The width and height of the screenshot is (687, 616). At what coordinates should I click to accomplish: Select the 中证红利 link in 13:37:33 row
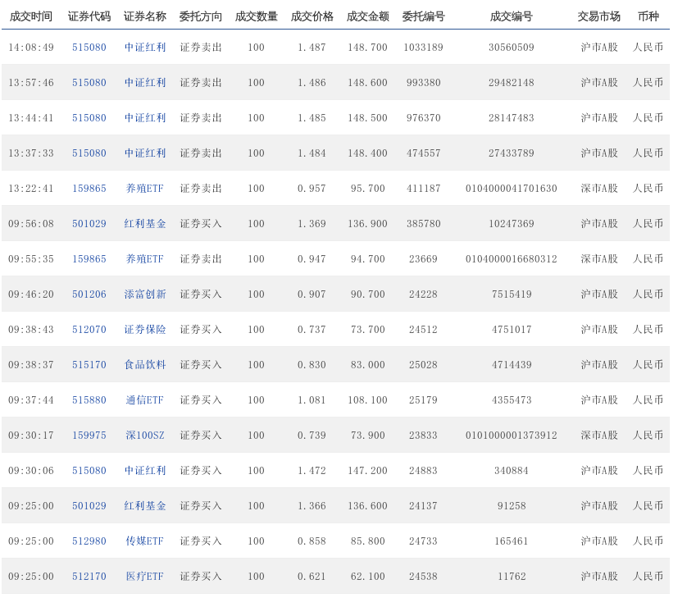click(145, 153)
